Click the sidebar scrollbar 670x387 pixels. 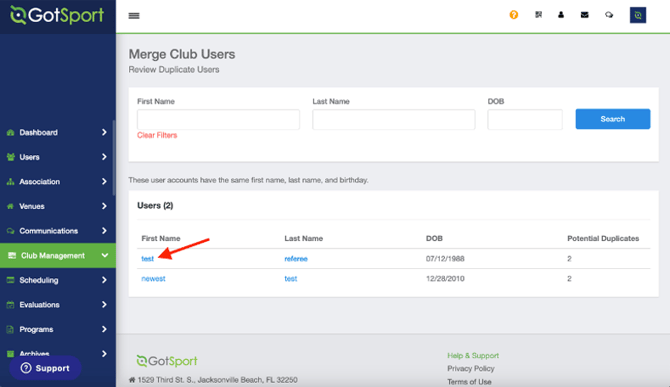pos(114,158)
